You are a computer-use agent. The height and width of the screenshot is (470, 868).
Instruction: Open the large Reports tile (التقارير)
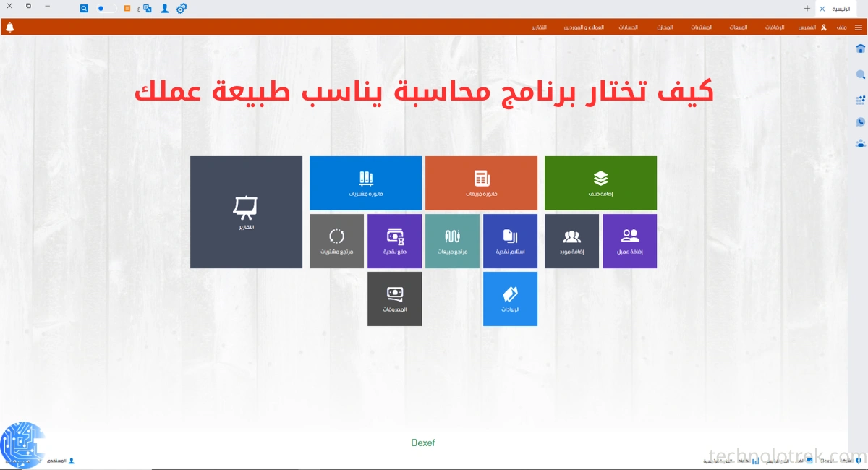coord(246,212)
